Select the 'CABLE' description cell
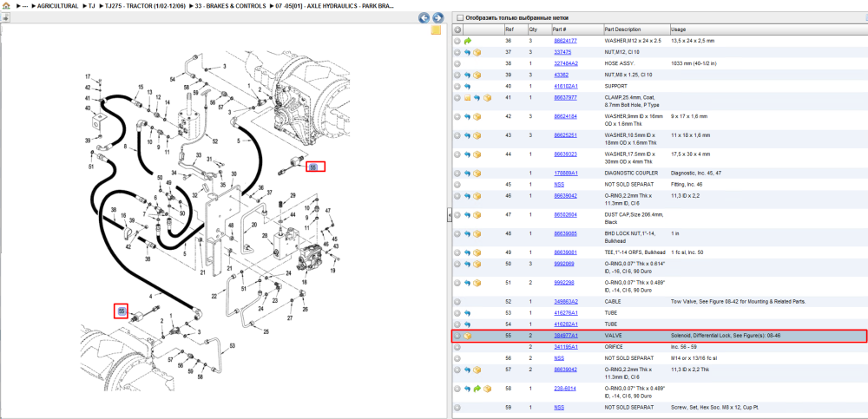 613,302
